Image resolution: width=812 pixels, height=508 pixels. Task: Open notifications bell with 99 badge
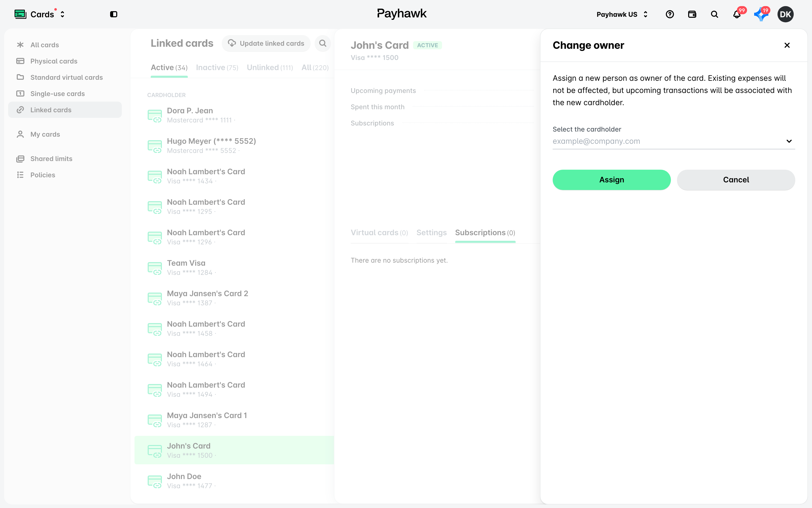click(x=737, y=14)
